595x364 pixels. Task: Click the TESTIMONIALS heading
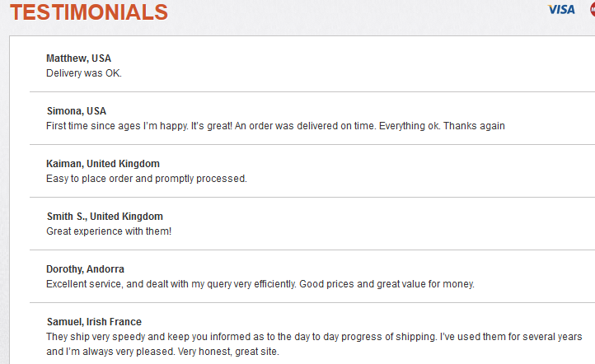pos(89,12)
